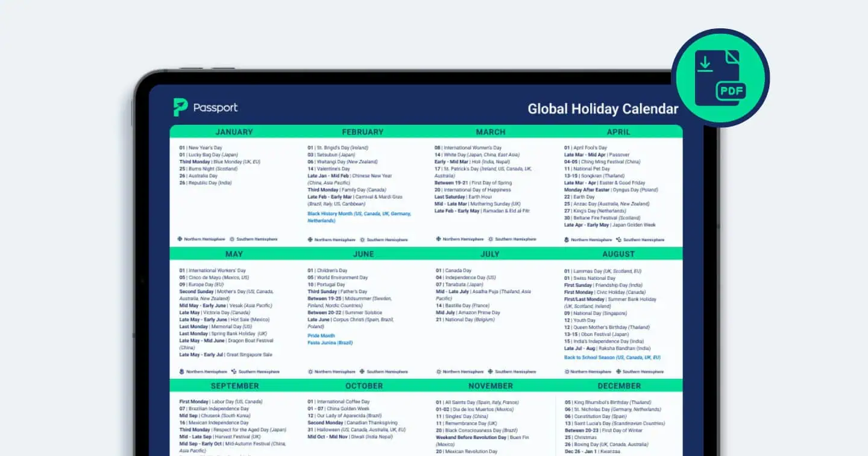Click the PDF download badge icon
868x456 pixels.
coord(720,78)
